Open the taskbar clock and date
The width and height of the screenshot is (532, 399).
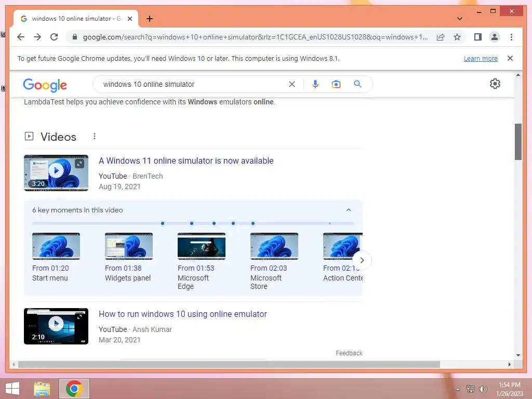(510, 389)
